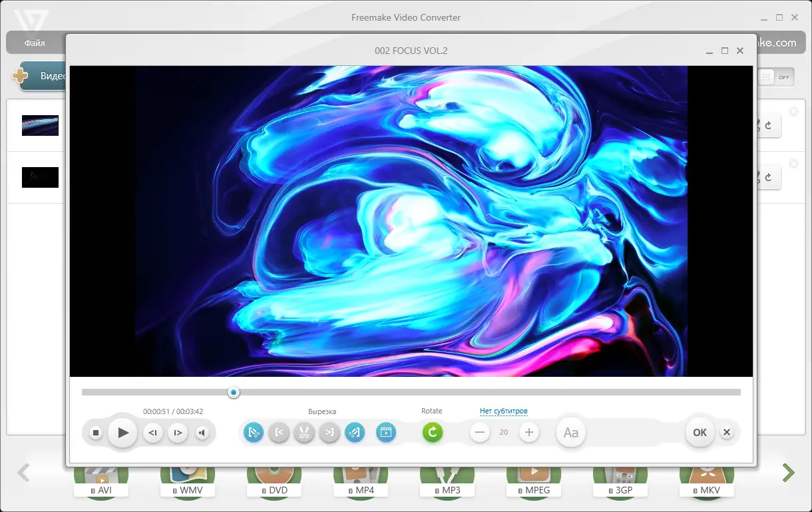Image resolution: width=812 pixels, height=512 pixels.
Task: Remove the first file from the list
Action: point(793,112)
